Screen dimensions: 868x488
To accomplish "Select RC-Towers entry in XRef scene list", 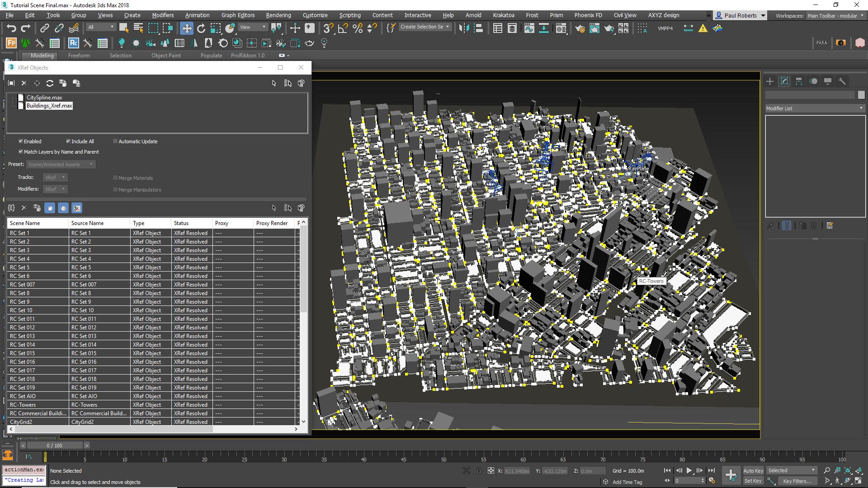I will pyautogui.click(x=22, y=404).
